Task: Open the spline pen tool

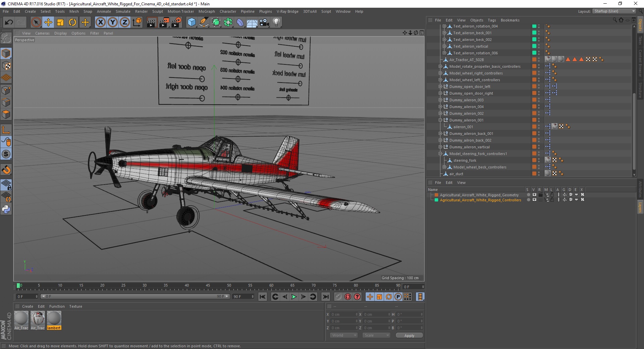Action: coord(204,22)
